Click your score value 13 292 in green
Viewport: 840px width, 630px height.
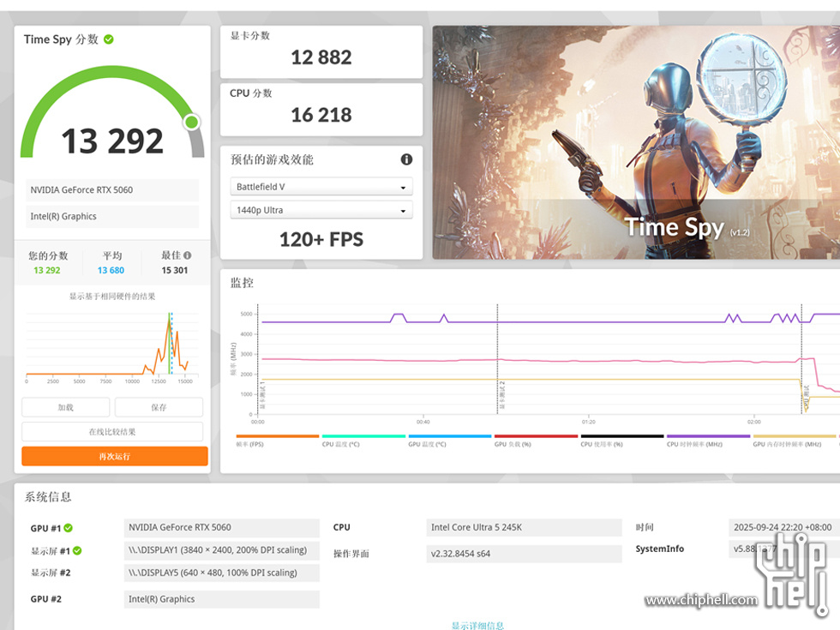[47, 271]
